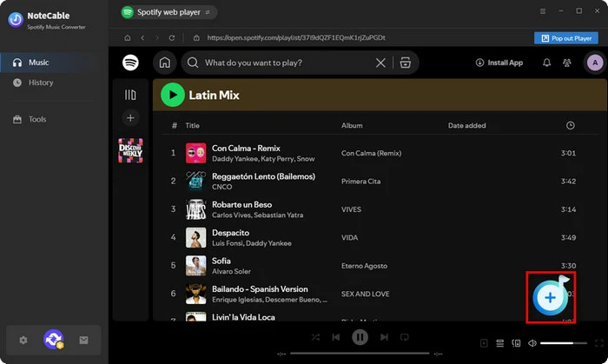Toggle shuffle playback
Image resolution: width=608 pixels, height=364 pixels.
[x=315, y=337]
